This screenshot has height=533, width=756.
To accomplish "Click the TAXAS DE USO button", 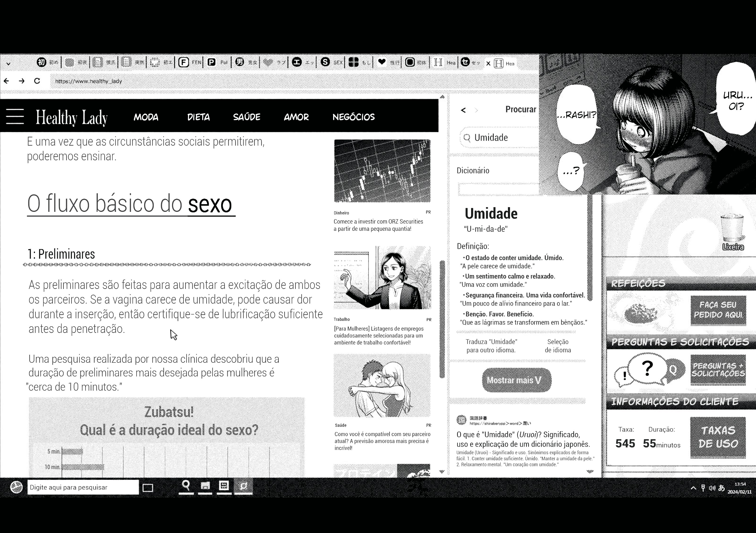I will pyautogui.click(x=718, y=437).
